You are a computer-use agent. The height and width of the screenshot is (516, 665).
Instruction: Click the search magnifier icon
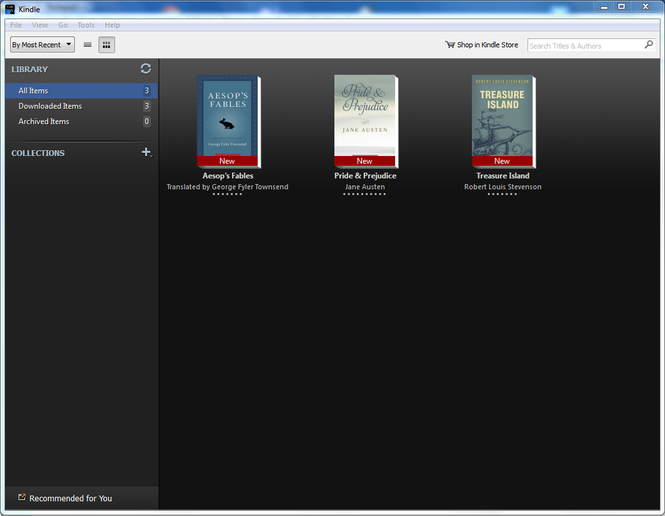point(648,45)
